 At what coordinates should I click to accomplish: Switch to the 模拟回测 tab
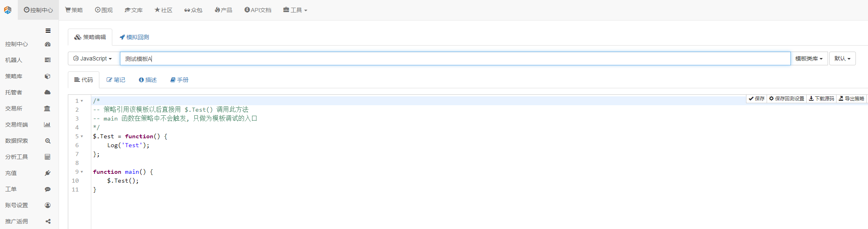pos(134,37)
